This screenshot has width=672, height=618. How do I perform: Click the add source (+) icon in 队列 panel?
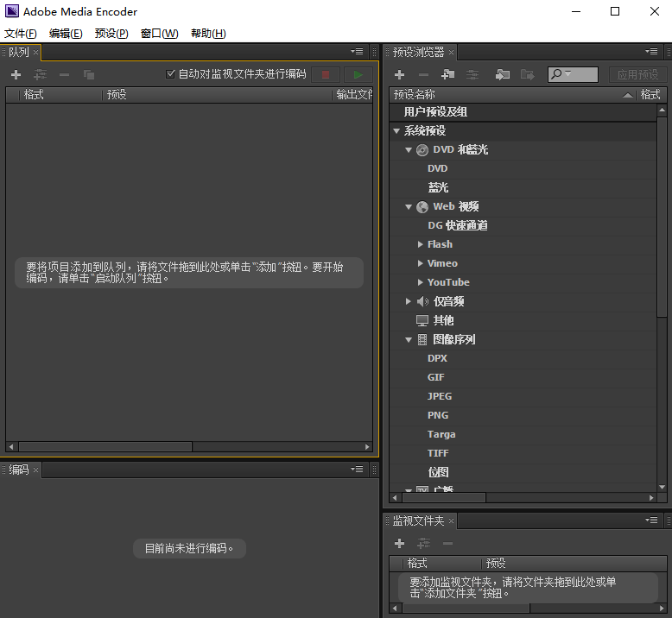click(16, 75)
